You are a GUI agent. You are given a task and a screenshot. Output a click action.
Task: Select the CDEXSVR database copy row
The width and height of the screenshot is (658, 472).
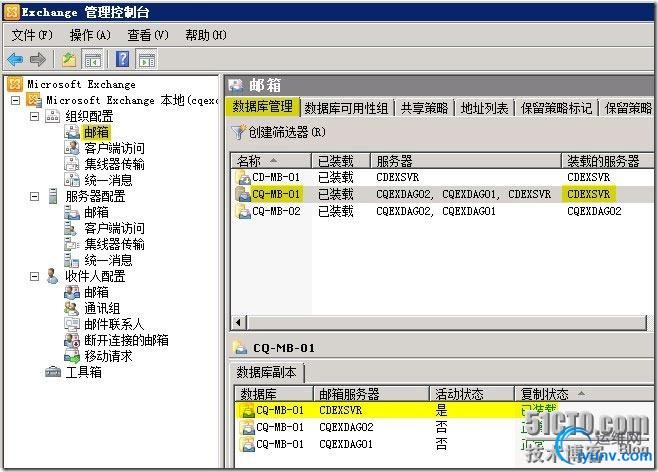[x=444, y=410]
